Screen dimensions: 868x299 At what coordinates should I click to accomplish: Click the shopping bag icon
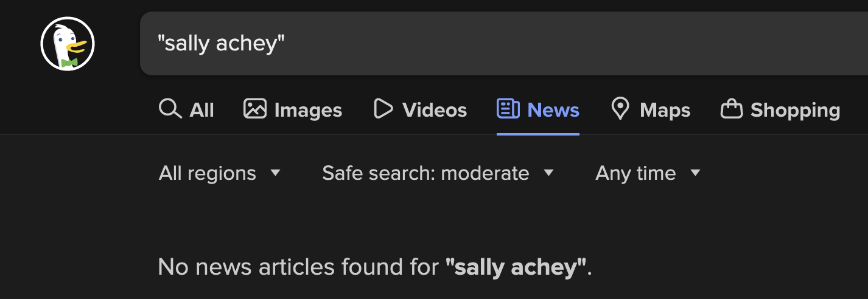tap(732, 109)
